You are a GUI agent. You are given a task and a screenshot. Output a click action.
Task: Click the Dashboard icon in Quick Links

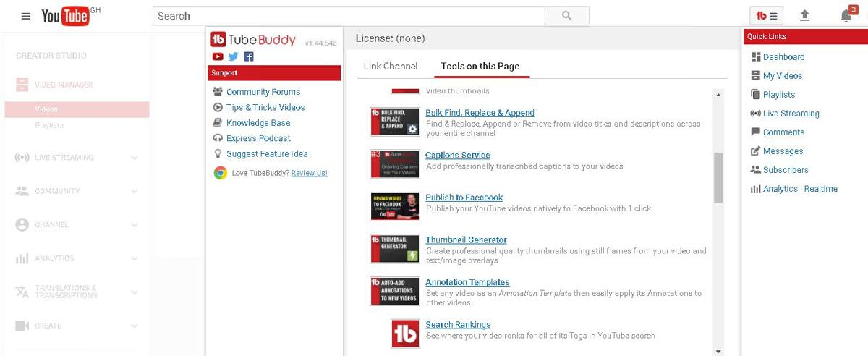[756, 57]
